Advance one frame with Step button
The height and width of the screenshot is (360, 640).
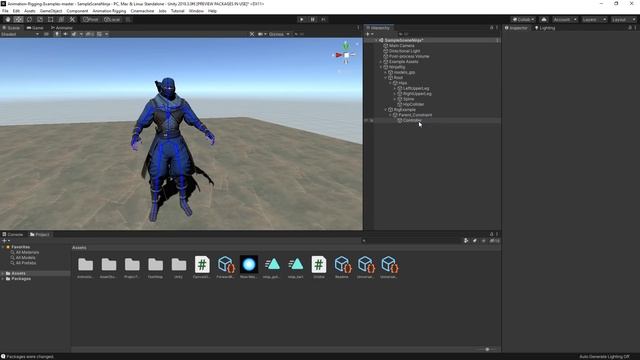point(323,20)
